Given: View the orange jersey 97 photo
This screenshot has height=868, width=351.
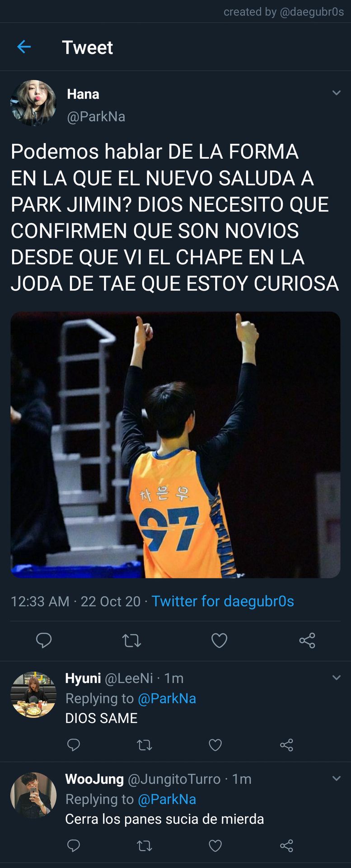Looking at the screenshot, I should (175, 444).
